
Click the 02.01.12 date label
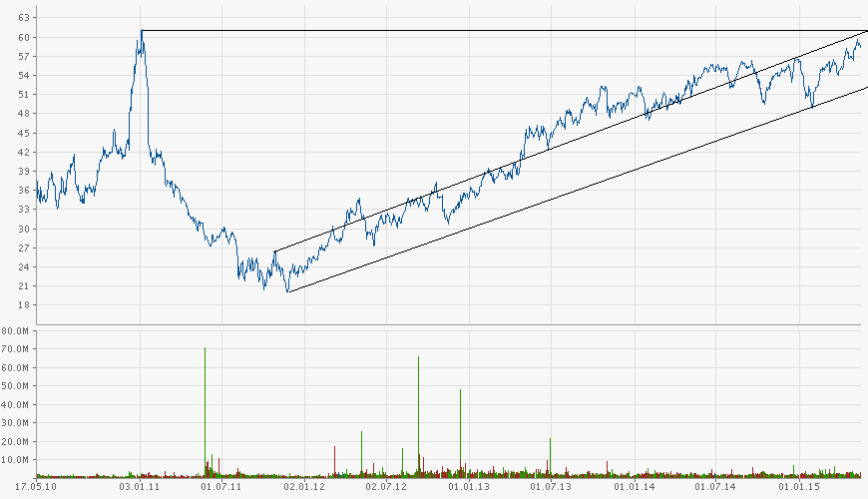303,487
